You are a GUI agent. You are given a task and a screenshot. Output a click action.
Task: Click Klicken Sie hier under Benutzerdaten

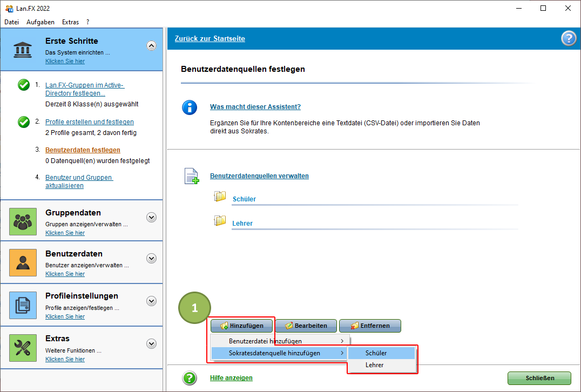[65, 274]
